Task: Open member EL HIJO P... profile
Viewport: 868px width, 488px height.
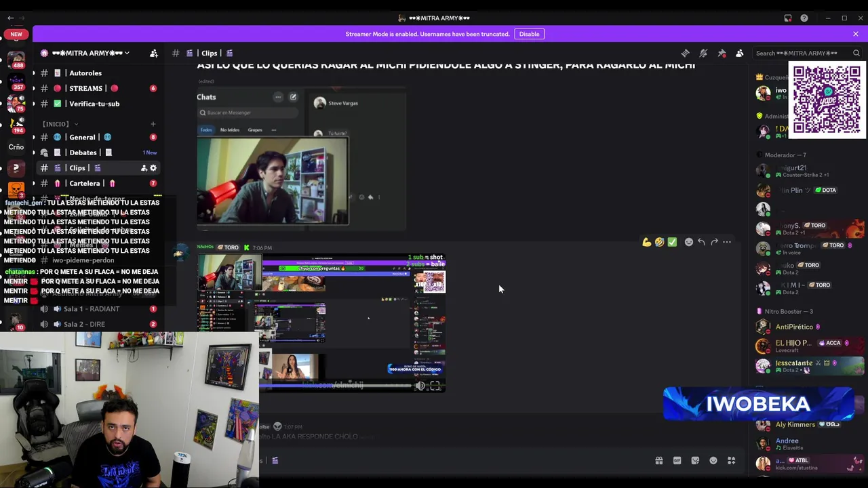Action: 808,346
